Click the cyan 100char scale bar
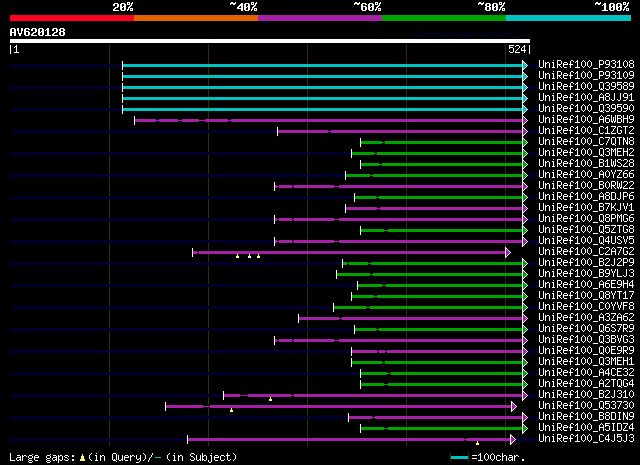Image resolution: width=640 pixels, height=465 pixels. click(459, 458)
